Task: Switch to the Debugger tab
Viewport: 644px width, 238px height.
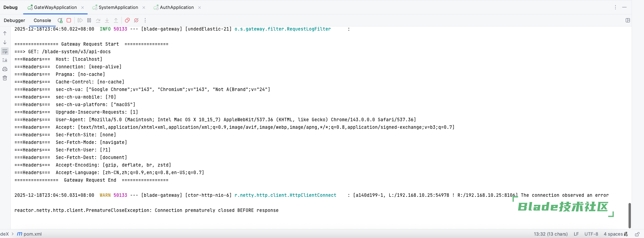Action: tap(14, 21)
